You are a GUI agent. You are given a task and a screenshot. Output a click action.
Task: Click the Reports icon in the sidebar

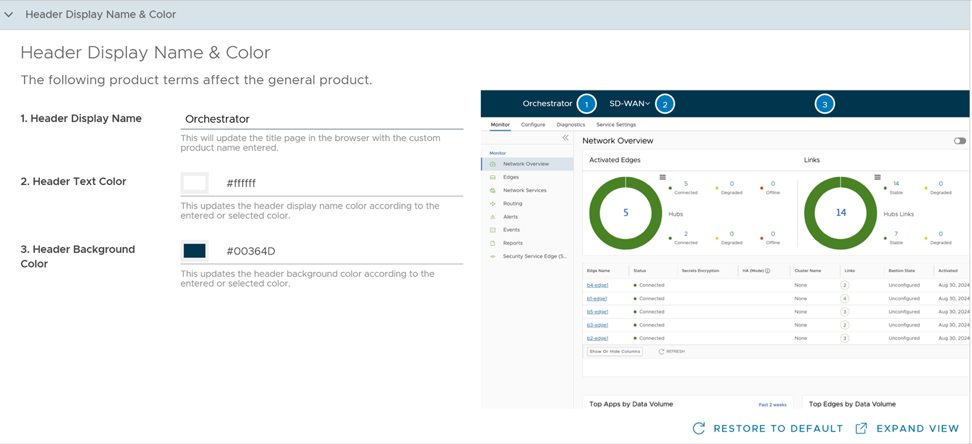(493, 243)
